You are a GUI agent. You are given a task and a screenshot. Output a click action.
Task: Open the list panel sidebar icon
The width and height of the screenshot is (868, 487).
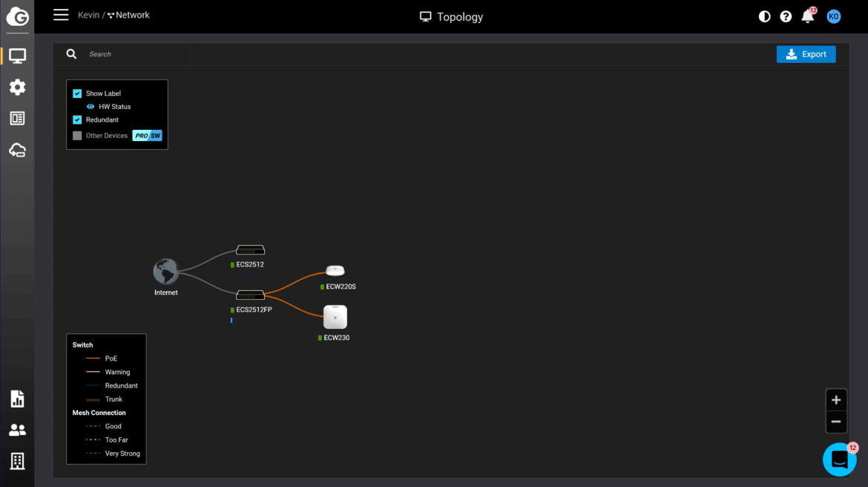pos(17,118)
